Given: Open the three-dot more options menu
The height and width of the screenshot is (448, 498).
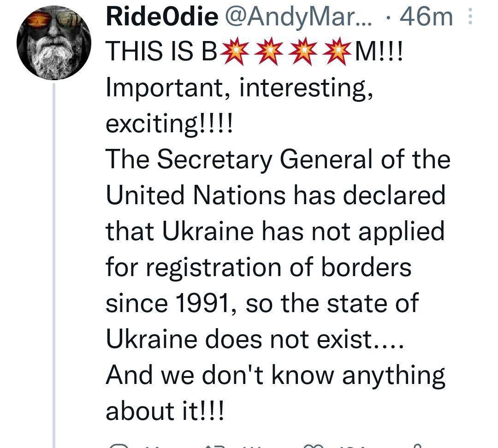Looking at the screenshot, I should coord(470,18).
